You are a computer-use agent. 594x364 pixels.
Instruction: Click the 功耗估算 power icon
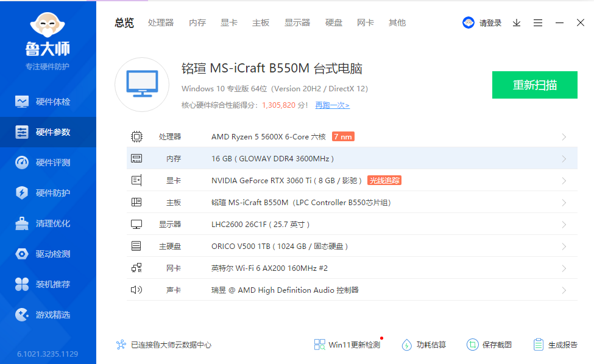point(406,345)
